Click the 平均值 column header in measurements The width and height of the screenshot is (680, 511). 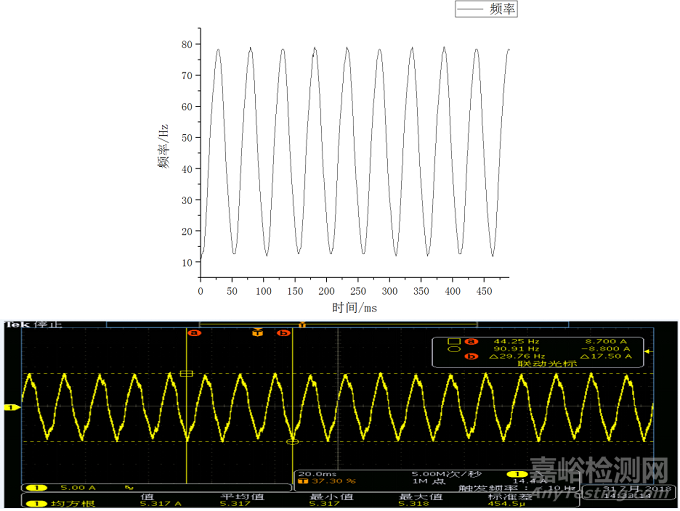pyautogui.click(x=239, y=496)
